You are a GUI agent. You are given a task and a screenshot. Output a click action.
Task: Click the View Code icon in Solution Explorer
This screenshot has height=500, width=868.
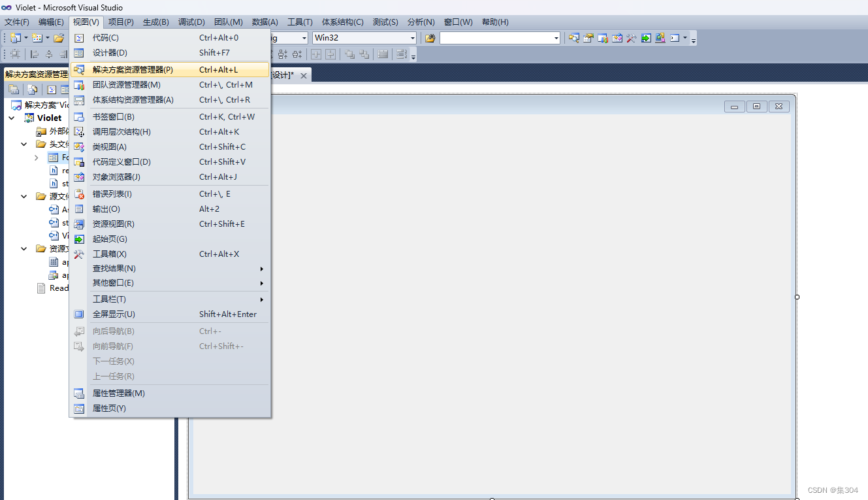52,90
